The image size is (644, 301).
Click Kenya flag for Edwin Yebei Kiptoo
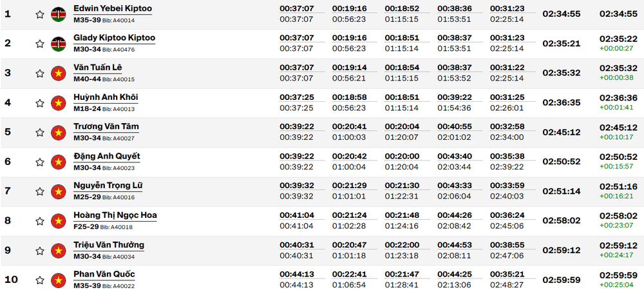[x=59, y=15]
